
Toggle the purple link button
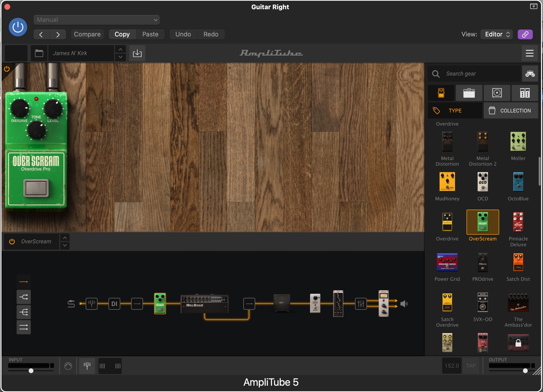click(525, 34)
